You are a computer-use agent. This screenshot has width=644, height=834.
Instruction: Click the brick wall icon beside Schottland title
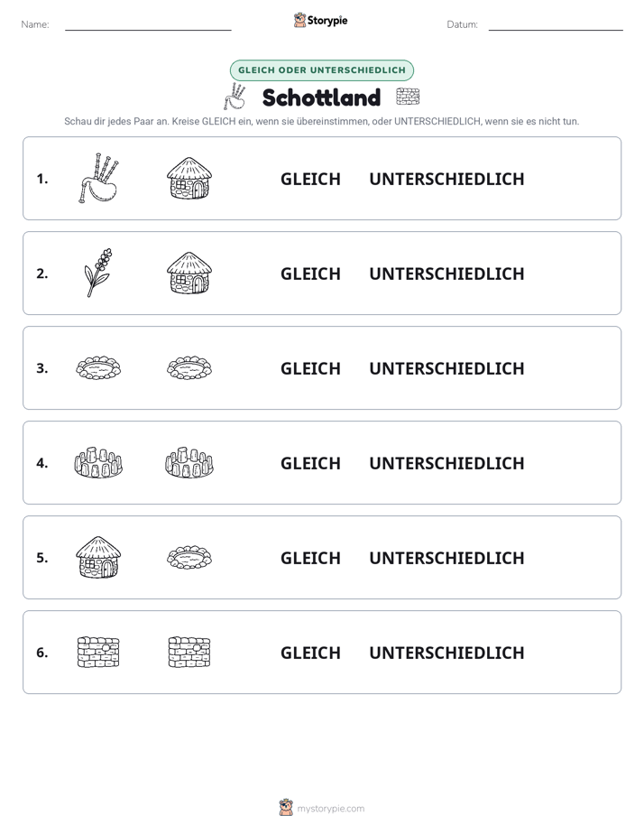(x=408, y=97)
